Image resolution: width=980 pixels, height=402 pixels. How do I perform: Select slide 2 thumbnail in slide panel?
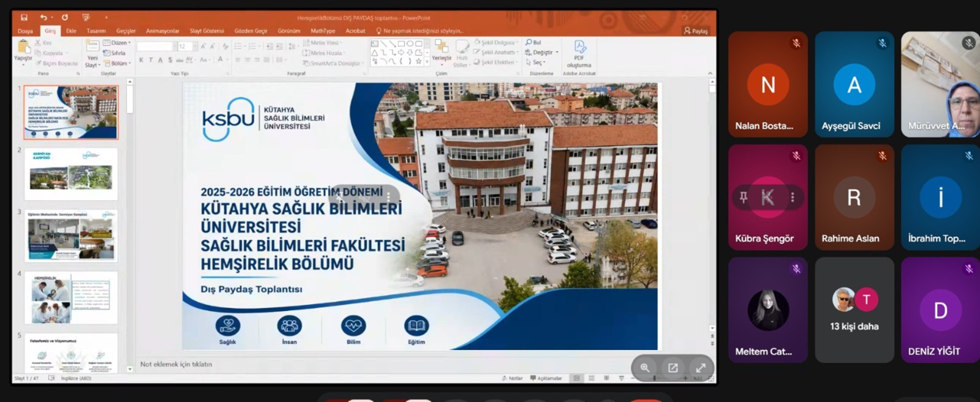(x=71, y=174)
